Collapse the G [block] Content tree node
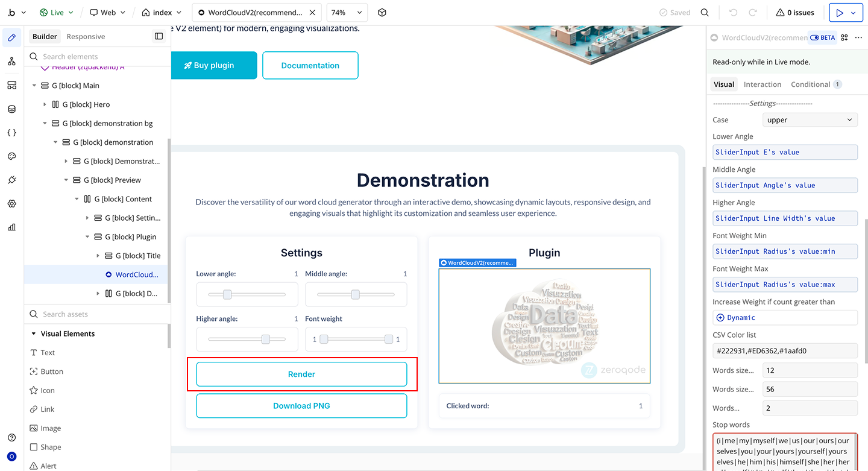868x471 pixels. [x=77, y=199]
